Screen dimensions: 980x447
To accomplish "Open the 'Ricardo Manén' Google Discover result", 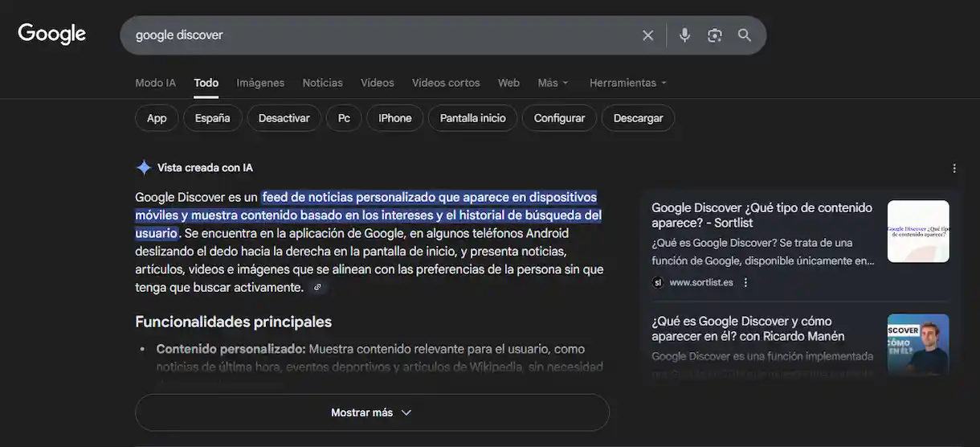I will [x=748, y=329].
